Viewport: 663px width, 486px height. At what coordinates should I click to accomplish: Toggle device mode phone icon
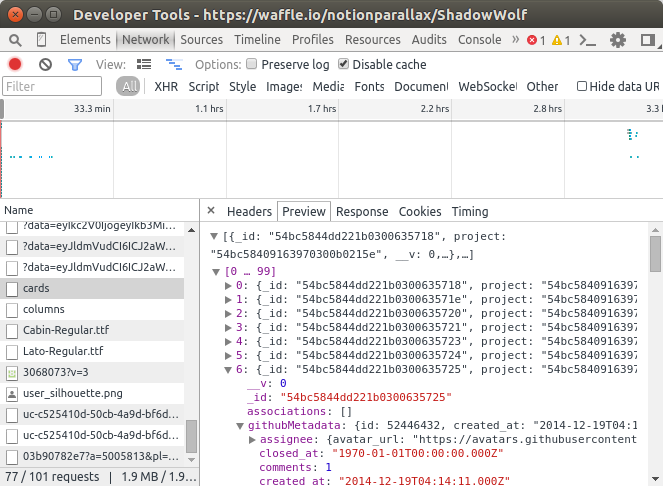point(41,40)
